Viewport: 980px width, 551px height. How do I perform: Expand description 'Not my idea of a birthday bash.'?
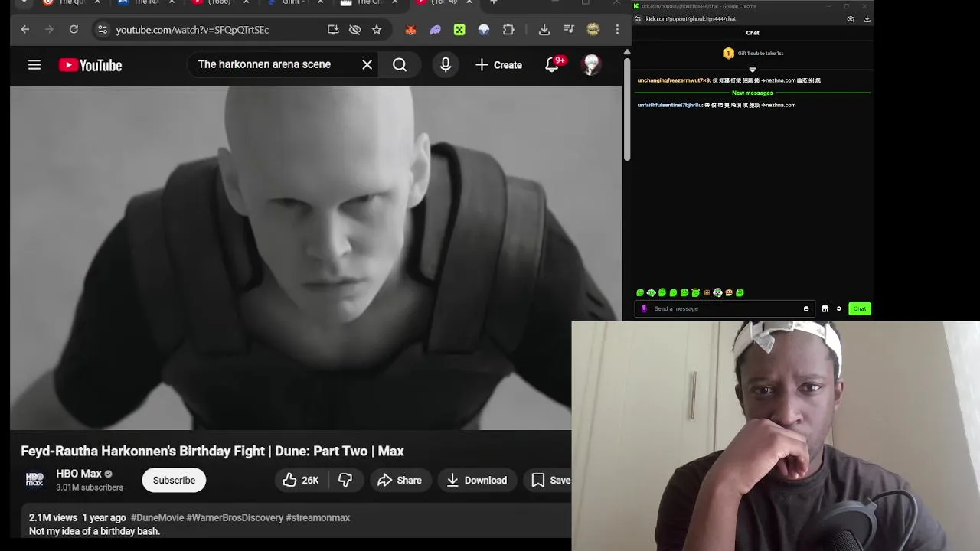(94, 531)
